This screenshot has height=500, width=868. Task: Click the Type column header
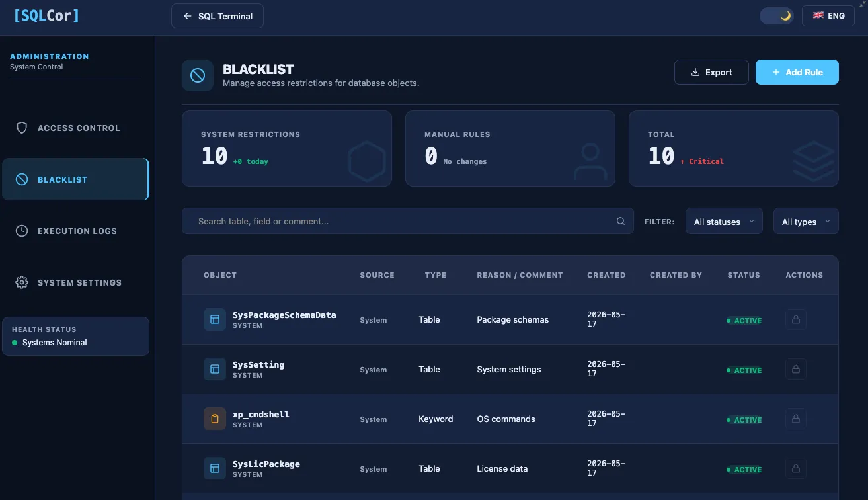click(x=436, y=275)
